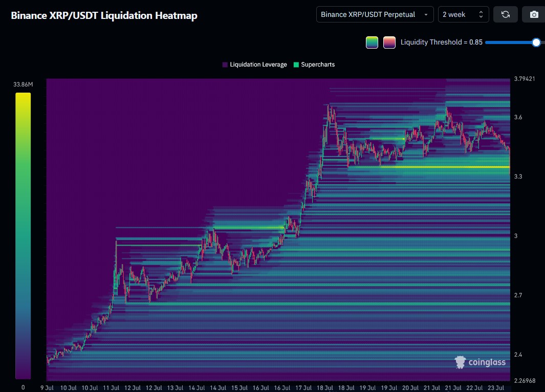Click the 13 Jul date axis label

tap(175, 388)
